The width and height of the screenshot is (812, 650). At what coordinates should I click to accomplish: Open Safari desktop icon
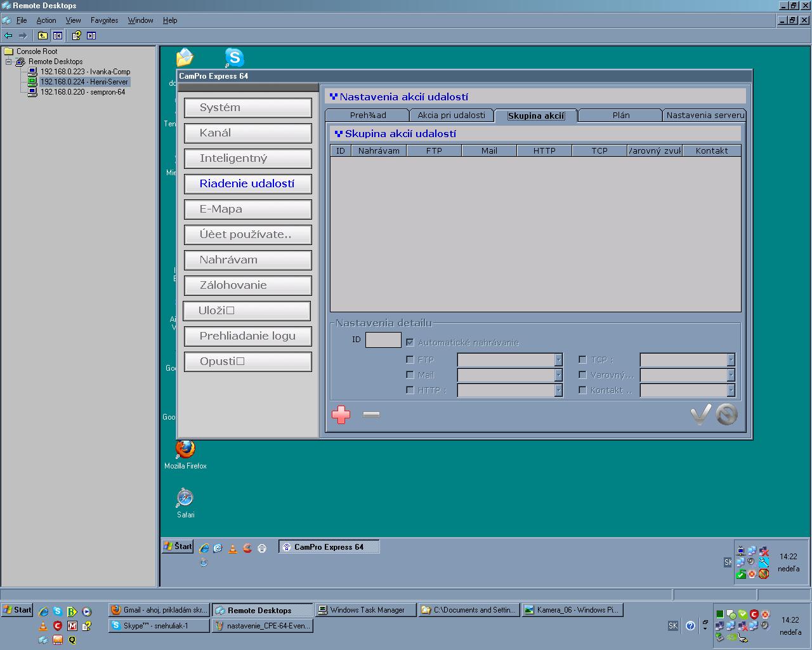coord(185,498)
